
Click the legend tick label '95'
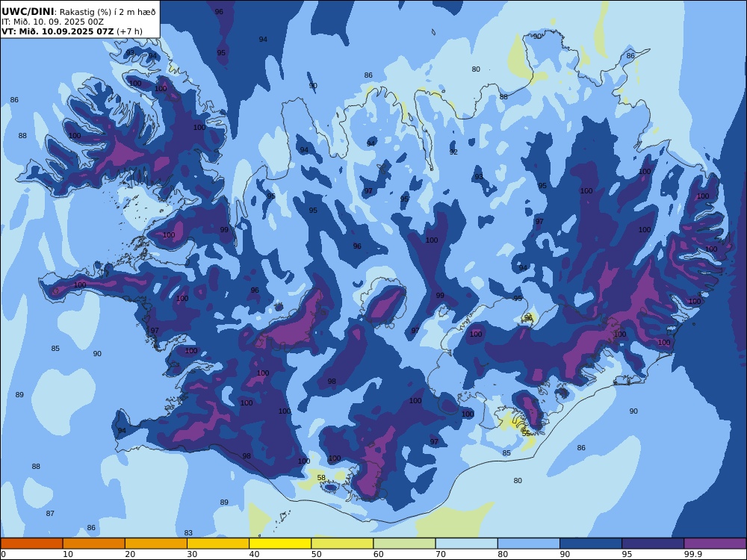[627, 554]
